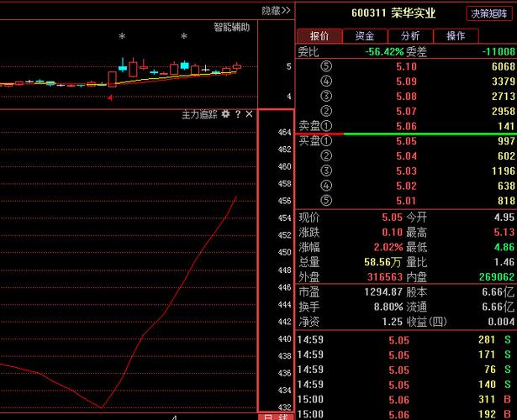Switch to the 分析 tab
The image size is (517, 420).
click(410, 35)
